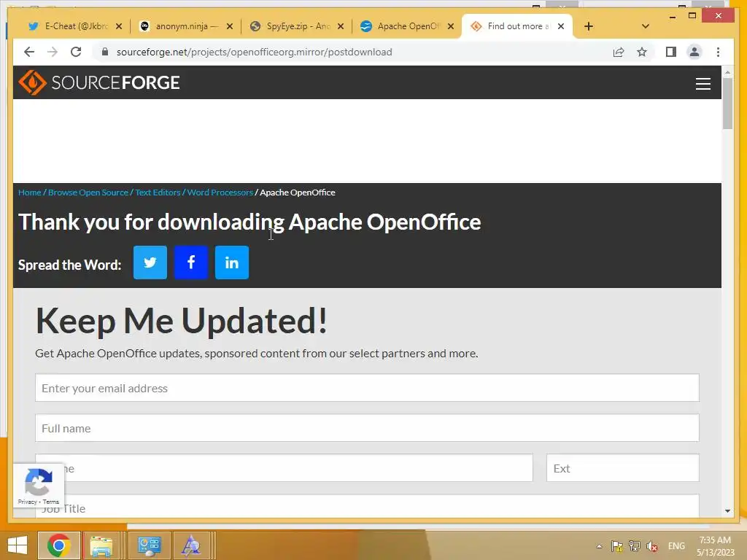The image size is (747, 560).
Task: Click the network tray icon
Action: click(634, 546)
